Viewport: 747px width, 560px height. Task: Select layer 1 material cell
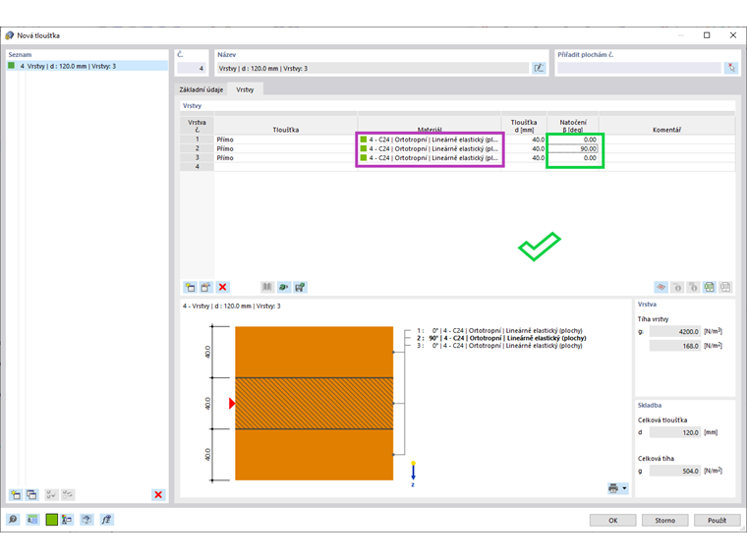click(430, 140)
